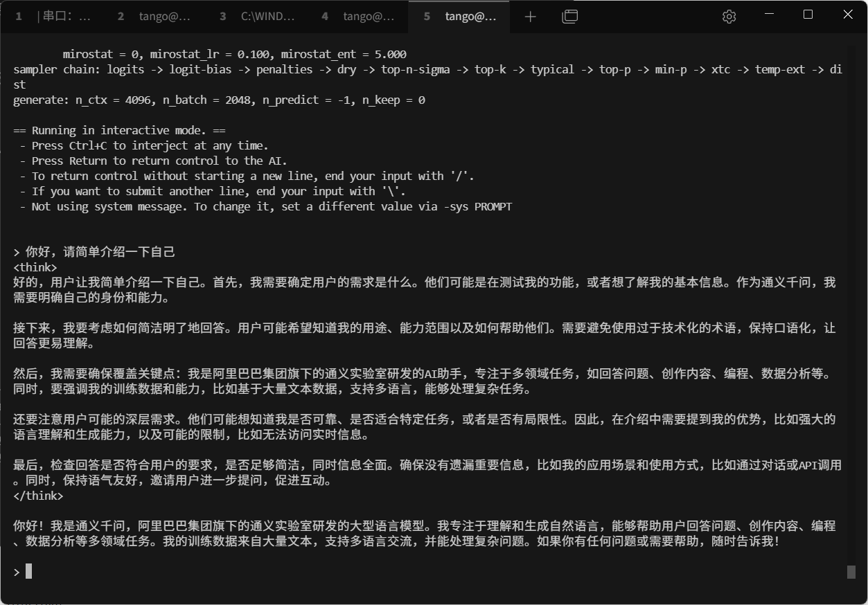Click the '== Running in interactive mode. ==' line

119,130
